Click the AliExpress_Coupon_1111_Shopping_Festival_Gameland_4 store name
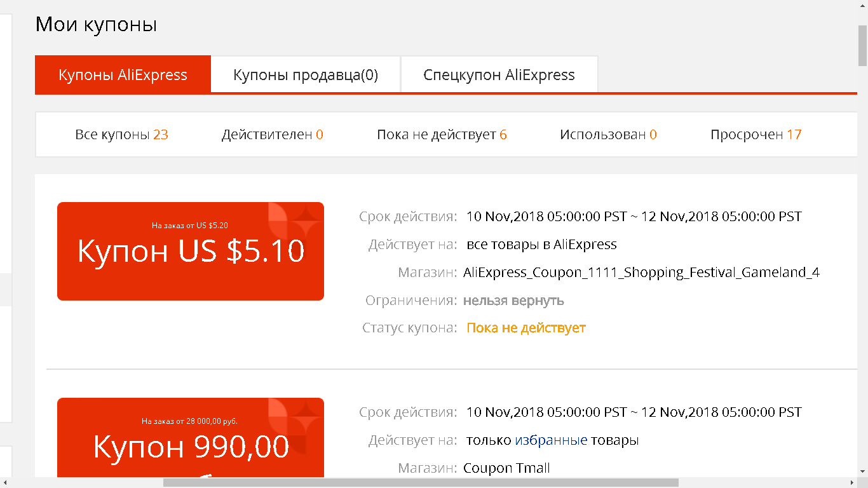 click(x=641, y=273)
